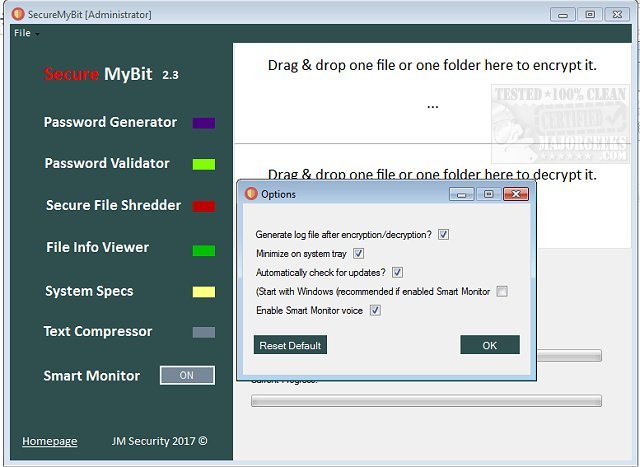Toggle Automatically check for updates checkbox
640x467 pixels.
point(397,272)
